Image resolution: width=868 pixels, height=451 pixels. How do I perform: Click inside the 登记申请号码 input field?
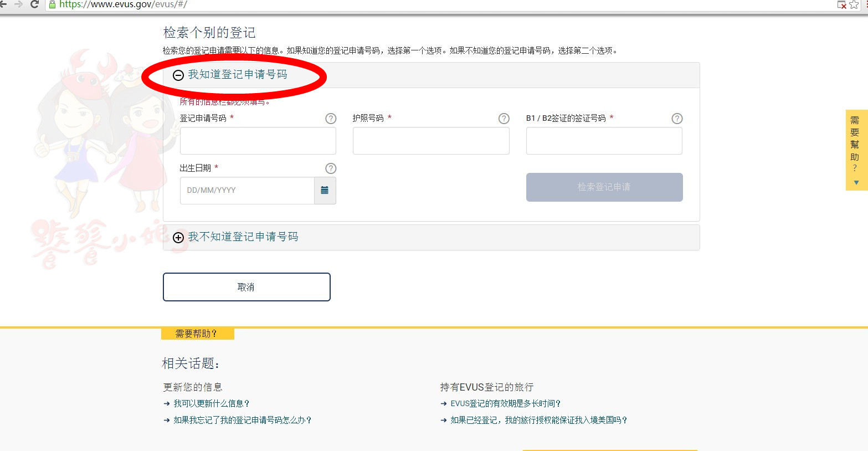tap(258, 141)
